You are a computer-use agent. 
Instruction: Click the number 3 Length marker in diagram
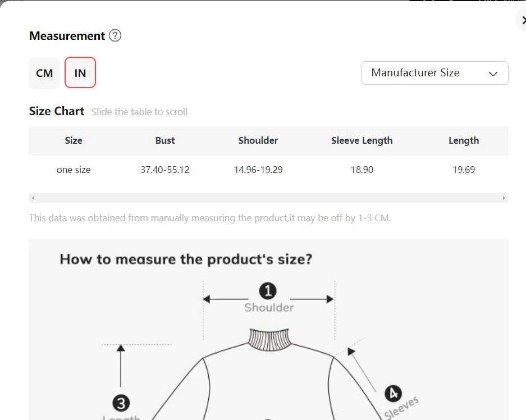point(121,403)
